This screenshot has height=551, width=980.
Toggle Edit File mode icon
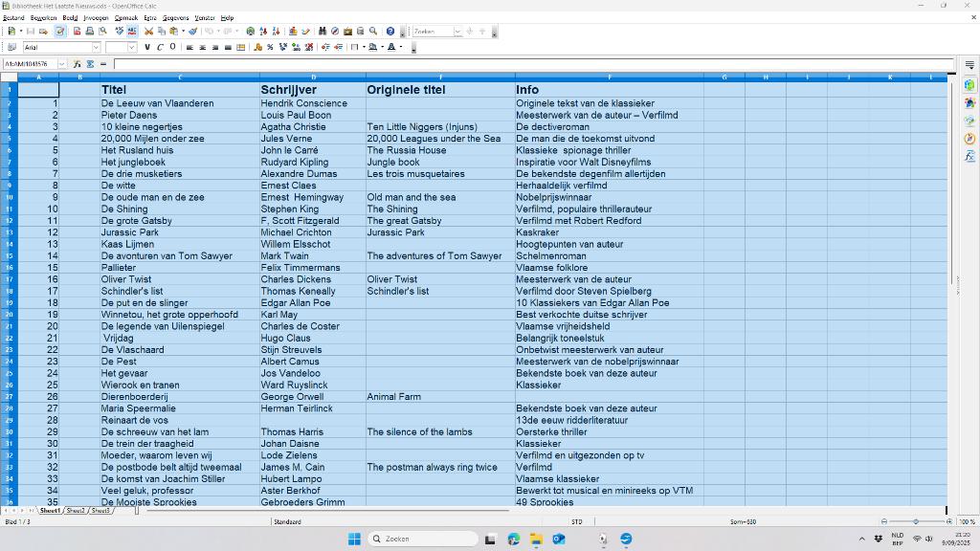point(60,32)
